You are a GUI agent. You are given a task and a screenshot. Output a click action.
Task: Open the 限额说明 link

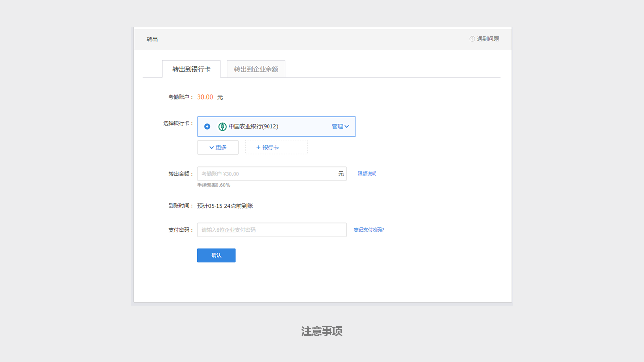[x=367, y=174]
